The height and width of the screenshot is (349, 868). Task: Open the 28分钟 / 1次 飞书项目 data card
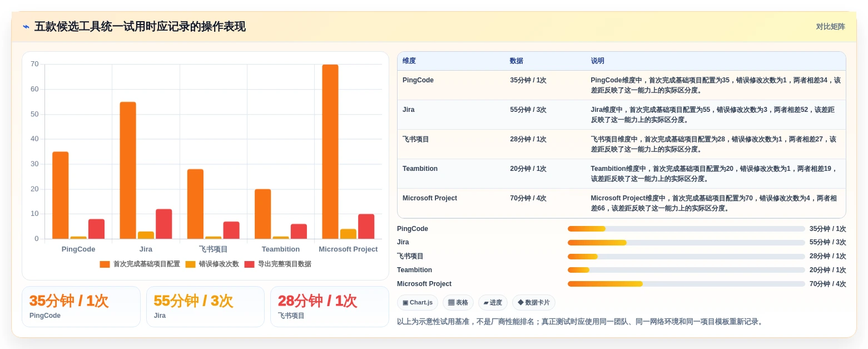pyautogui.click(x=330, y=307)
